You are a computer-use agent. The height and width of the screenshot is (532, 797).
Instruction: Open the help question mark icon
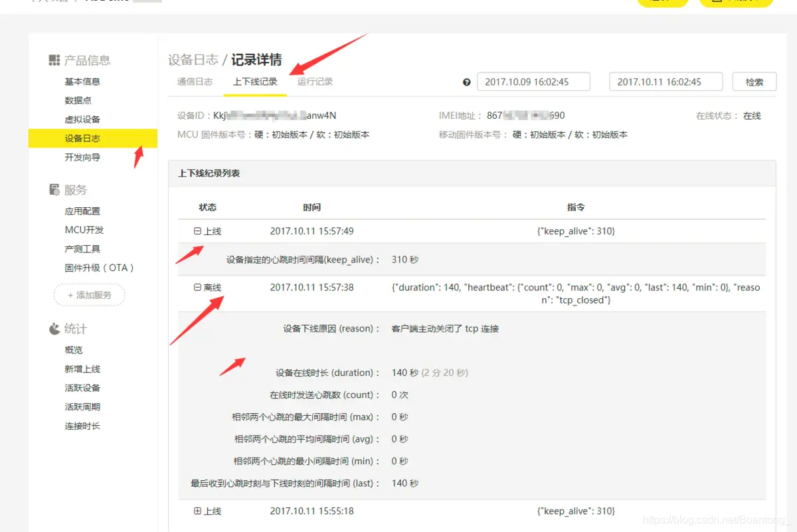click(x=467, y=82)
